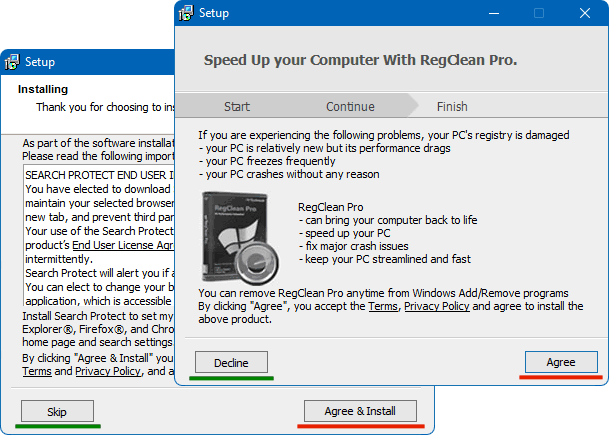Image resolution: width=609 pixels, height=435 pixels.
Task: Click the line 'fix major crash issues'
Action: pos(353,246)
